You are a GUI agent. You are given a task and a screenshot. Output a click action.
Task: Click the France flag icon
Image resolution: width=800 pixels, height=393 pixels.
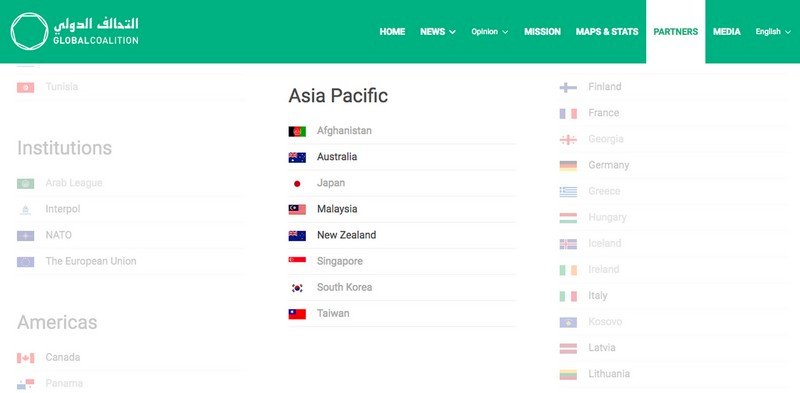coord(568,113)
